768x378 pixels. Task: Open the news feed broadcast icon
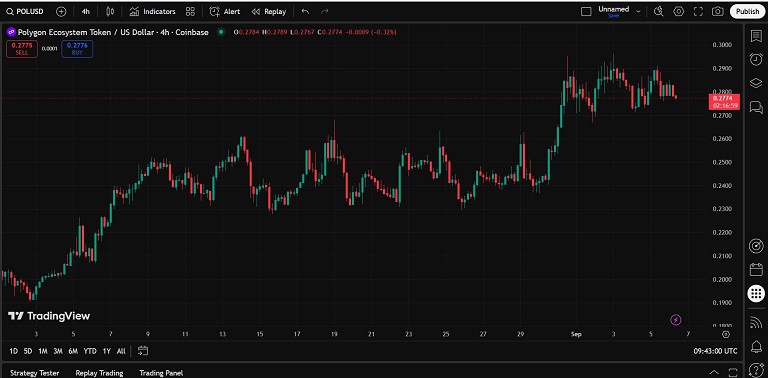[756, 322]
